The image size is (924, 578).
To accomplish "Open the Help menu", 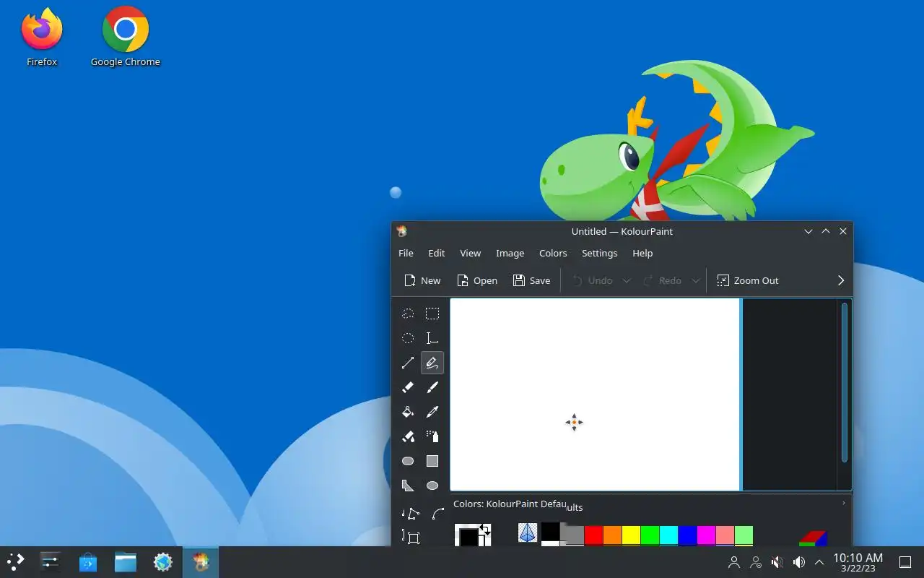I will point(642,253).
